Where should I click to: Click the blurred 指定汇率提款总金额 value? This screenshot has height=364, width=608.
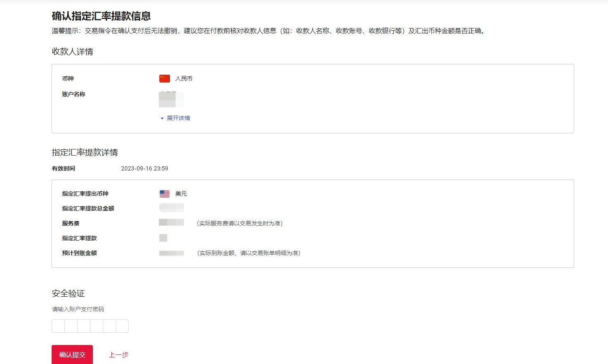click(171, 208)
